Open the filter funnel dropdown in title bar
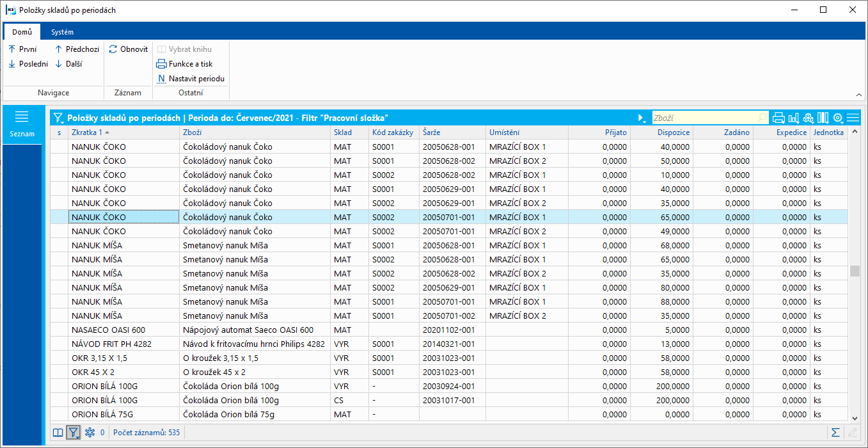The image size is (868, 448). click(x=58, y=118)
